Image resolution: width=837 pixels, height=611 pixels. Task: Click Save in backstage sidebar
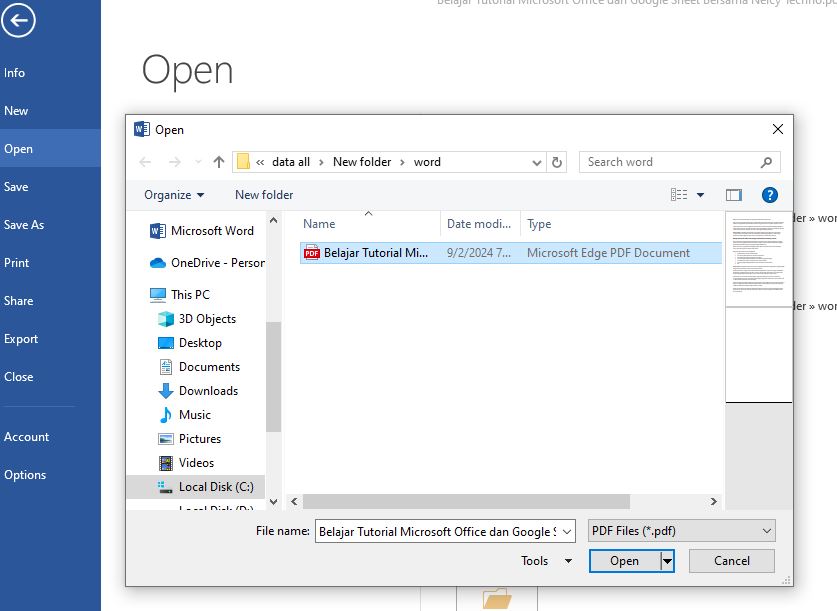point(16,187)
